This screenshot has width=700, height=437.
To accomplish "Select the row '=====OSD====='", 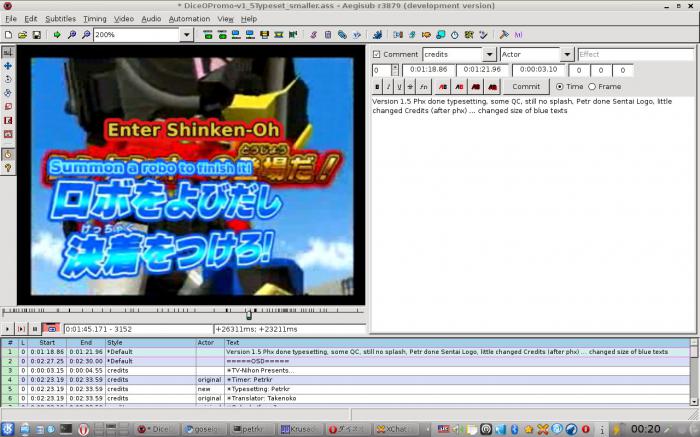I will click(x=345, y=361).
